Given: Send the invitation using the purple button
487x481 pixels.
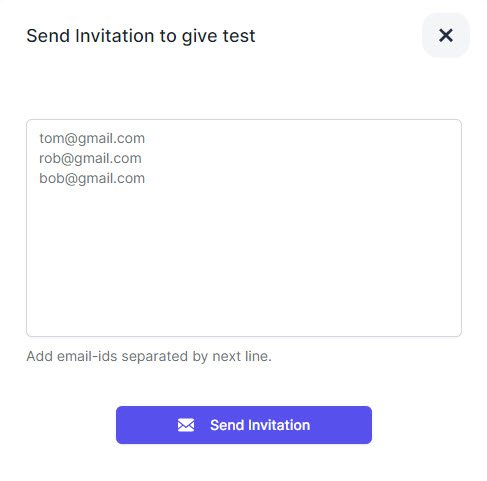Looking at the screenshot, I should tap(244, 425).
